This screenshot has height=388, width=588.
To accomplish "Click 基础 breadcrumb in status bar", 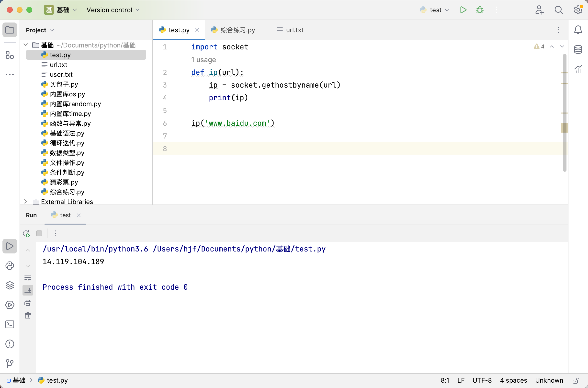I will 16,380.
